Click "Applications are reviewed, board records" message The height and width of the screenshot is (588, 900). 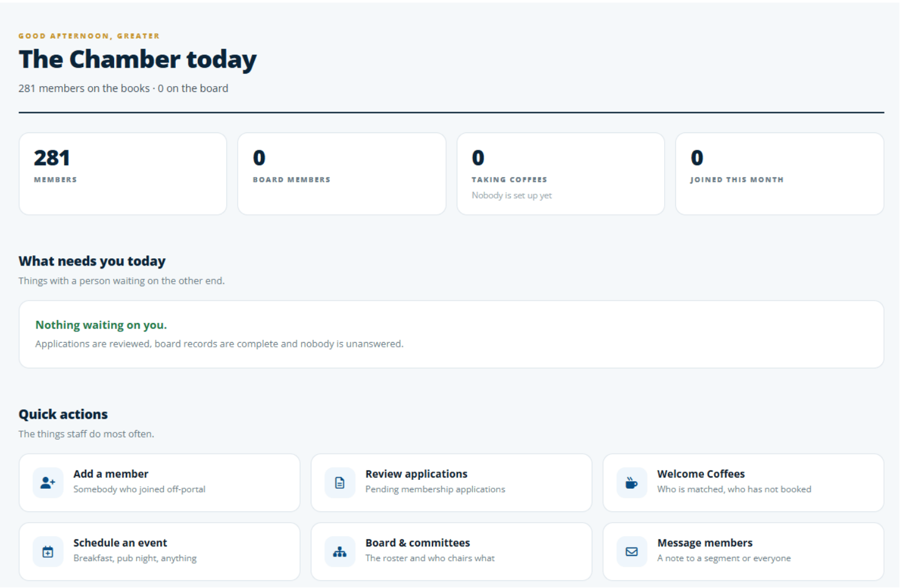point(219,344)
